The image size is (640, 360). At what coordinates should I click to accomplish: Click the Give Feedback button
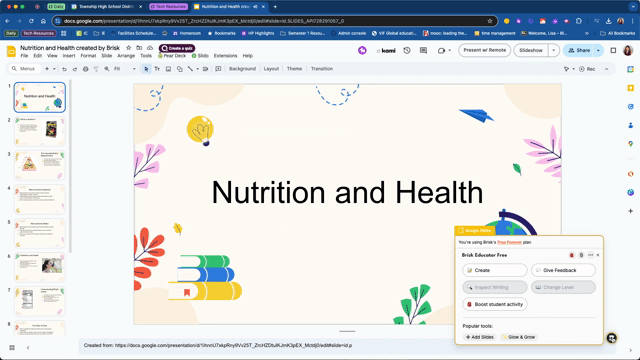tap(563, 270)
